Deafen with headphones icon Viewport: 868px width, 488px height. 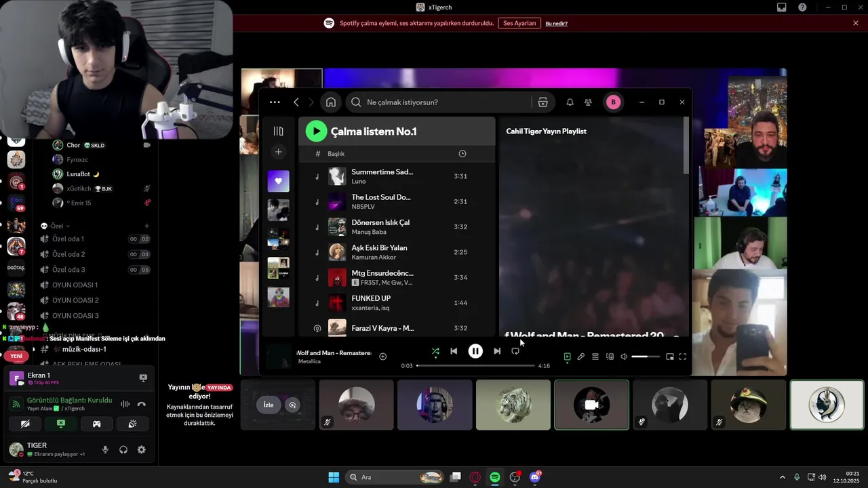123,449
